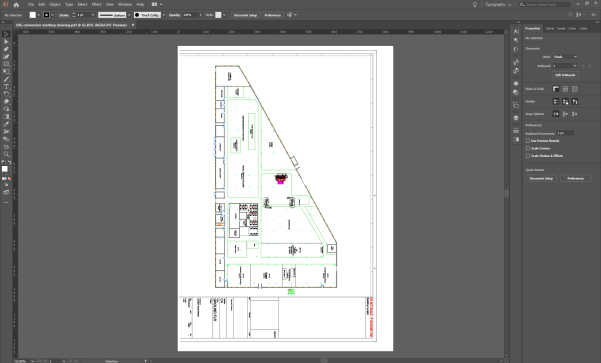Click Document Setup in control bar
Image resolution: width=601 pixels, height=363 pixels.
pyautogui.click(x=245, y=15)
